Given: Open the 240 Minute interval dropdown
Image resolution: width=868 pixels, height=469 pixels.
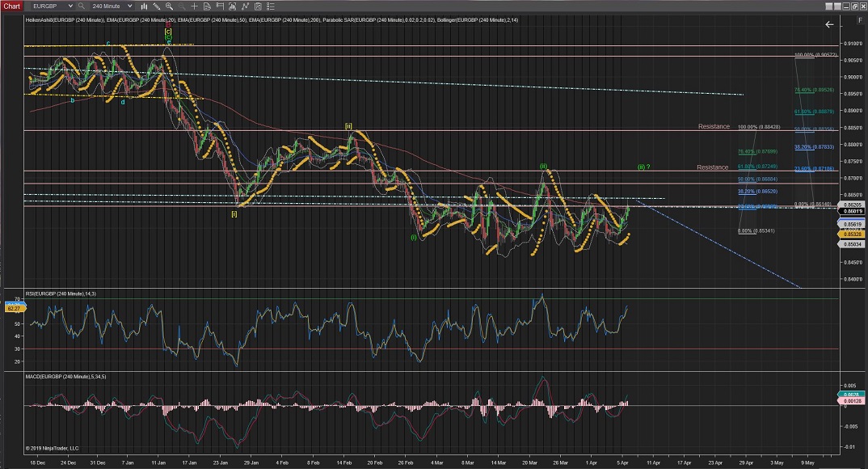Looking at the screenshot, I should pos(112,6).
